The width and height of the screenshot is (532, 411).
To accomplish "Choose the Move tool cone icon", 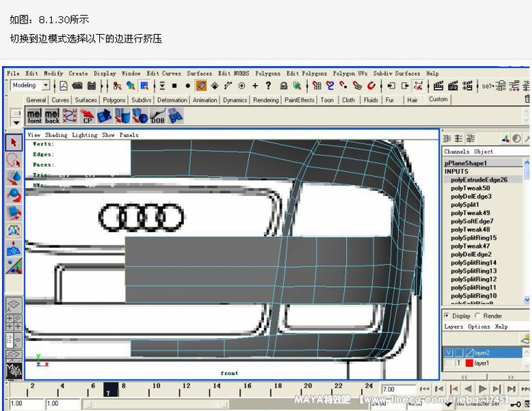I will click(14, 178).
